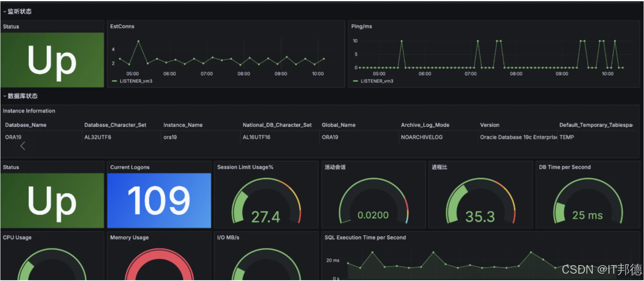Sort by National_DB_Character_Set column header
This screenshot has width=644, height=281.
277,125
